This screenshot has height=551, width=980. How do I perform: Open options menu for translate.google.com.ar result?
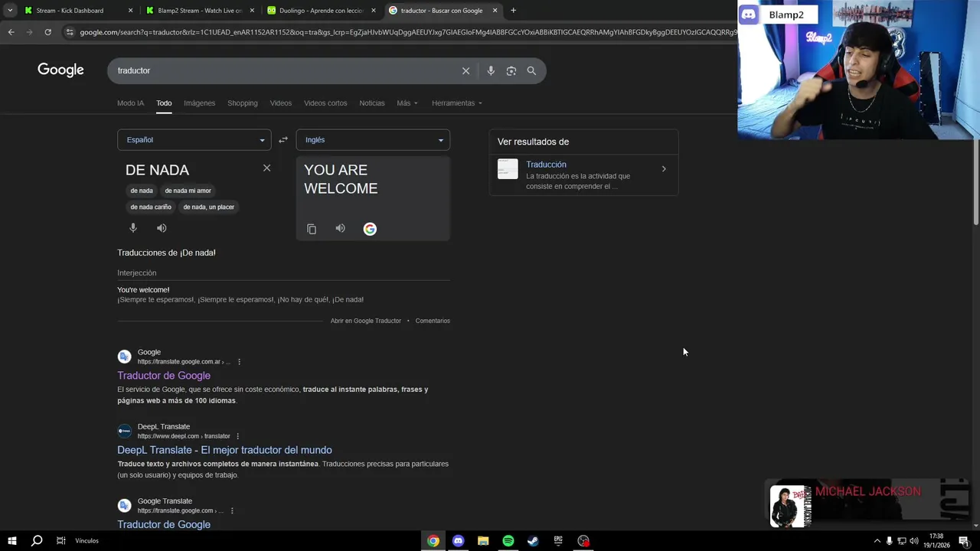pos(239,362)
